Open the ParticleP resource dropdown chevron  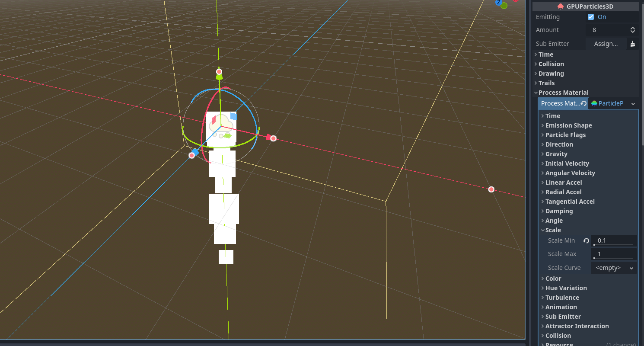[633, 103]
